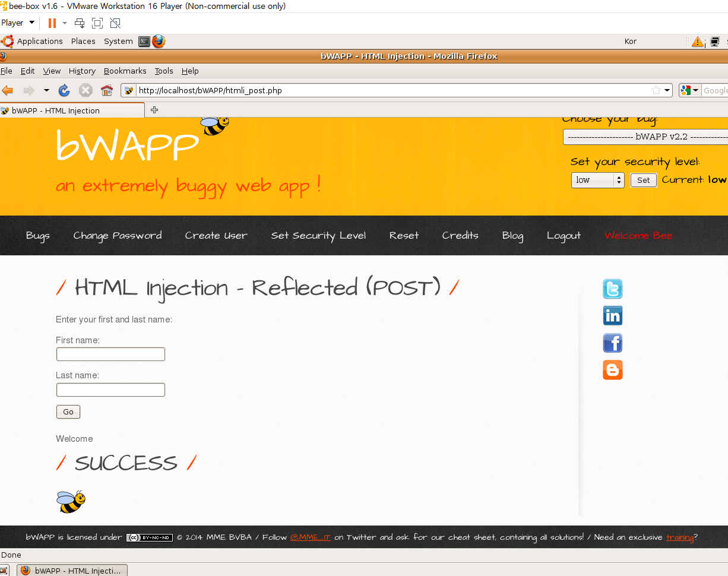Image resolution: width=728 pixels, height=576 pixels.
Task: Open the Change Password link
Action: (118, 236)
